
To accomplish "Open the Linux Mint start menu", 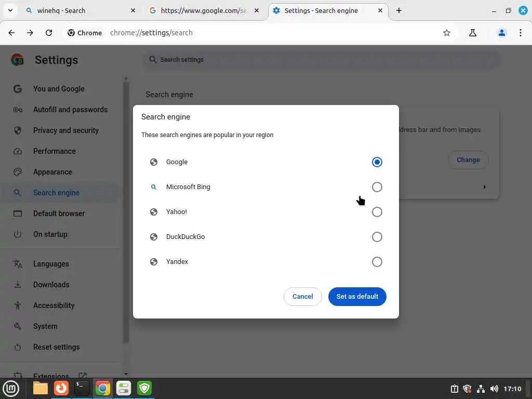I will pyautogui.click(x=11, y=389).
